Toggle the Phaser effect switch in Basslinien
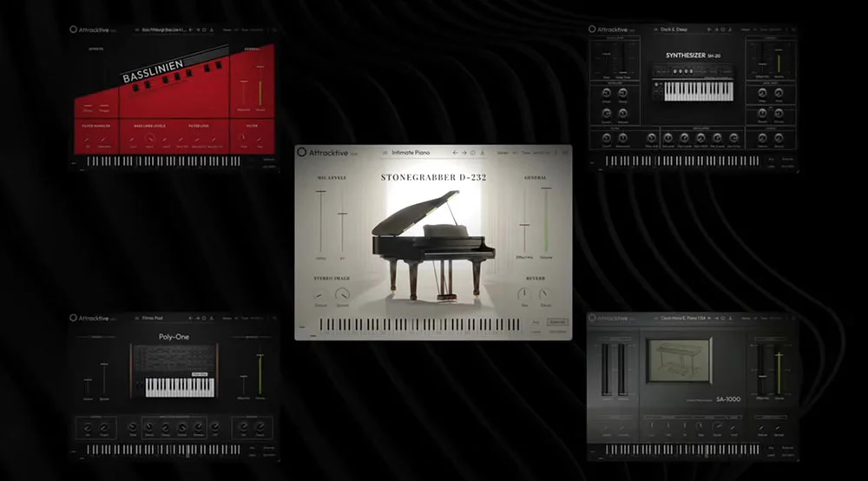The height and width of the screenshot is (481, 868). click(104, 104)
